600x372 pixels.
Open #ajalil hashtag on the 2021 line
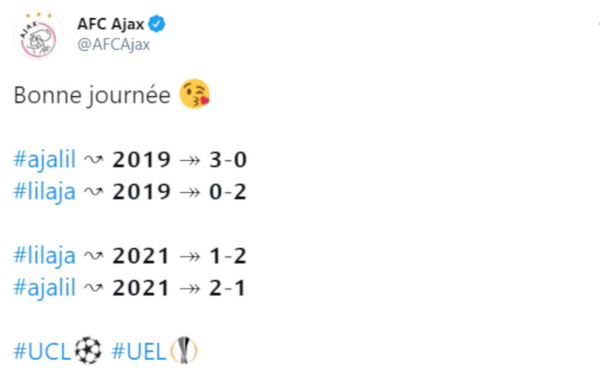coord(44,288)
